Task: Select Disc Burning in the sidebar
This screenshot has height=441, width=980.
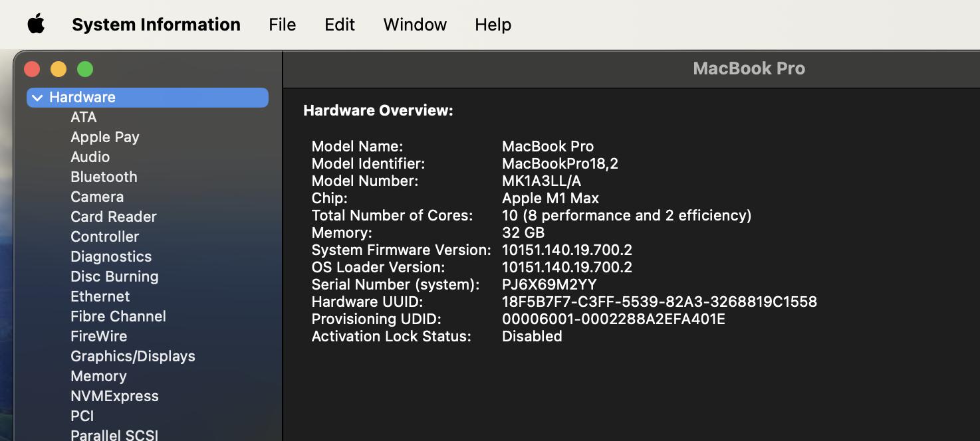Action: (x=114, y=276)
